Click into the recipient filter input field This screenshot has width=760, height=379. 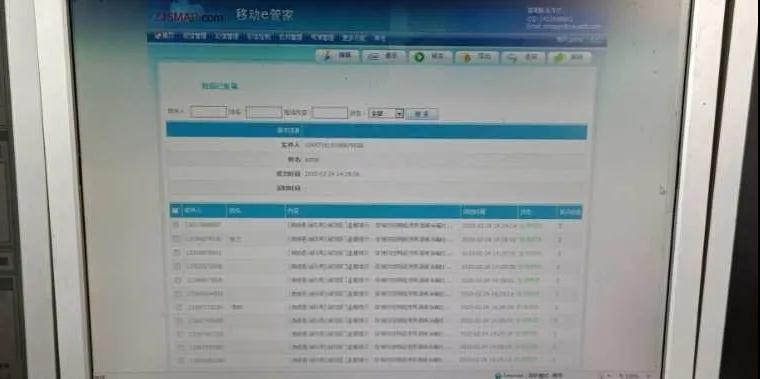(208, 112)
